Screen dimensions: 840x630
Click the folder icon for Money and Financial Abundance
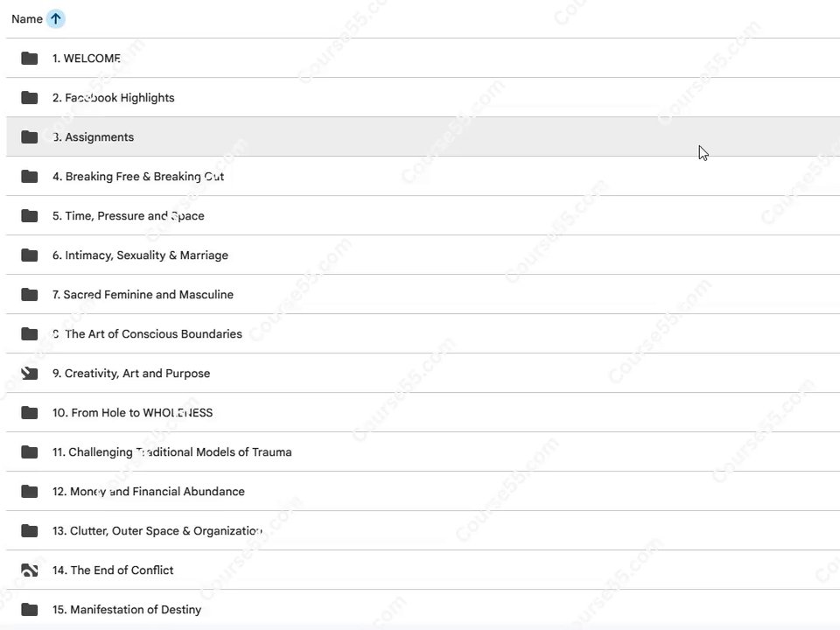click(30, 491)
